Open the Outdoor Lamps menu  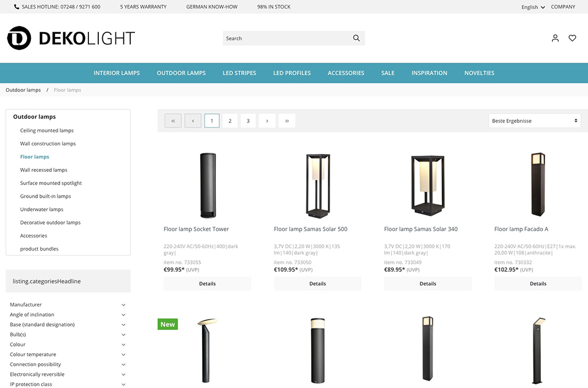(x=181, y=73)
